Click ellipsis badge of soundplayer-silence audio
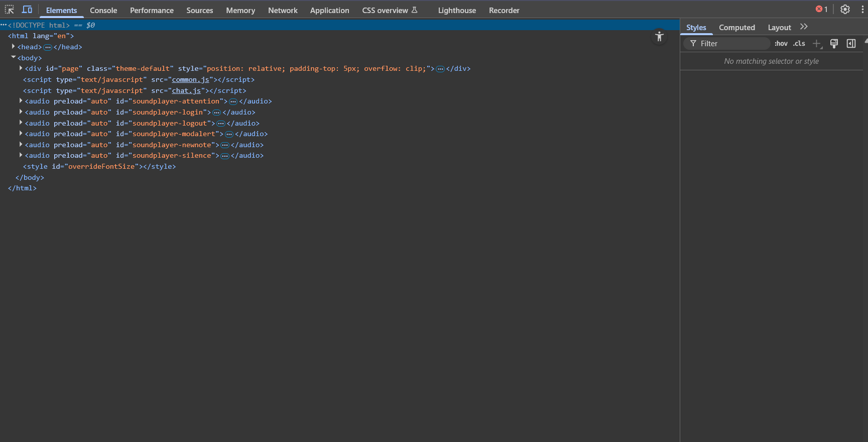The image size is (868, 442). click(x=225, y=156)
